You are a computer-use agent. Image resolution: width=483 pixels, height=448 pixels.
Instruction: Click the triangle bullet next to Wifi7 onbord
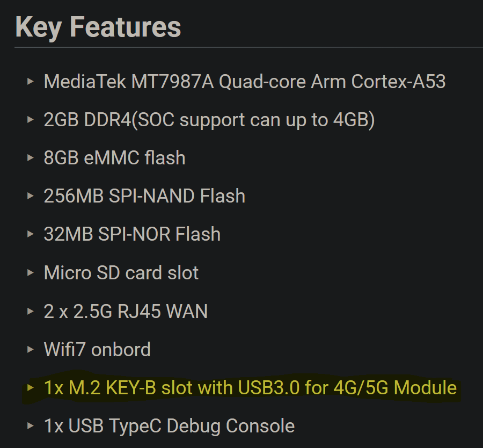pyautogui.click(x=31, y=350)
